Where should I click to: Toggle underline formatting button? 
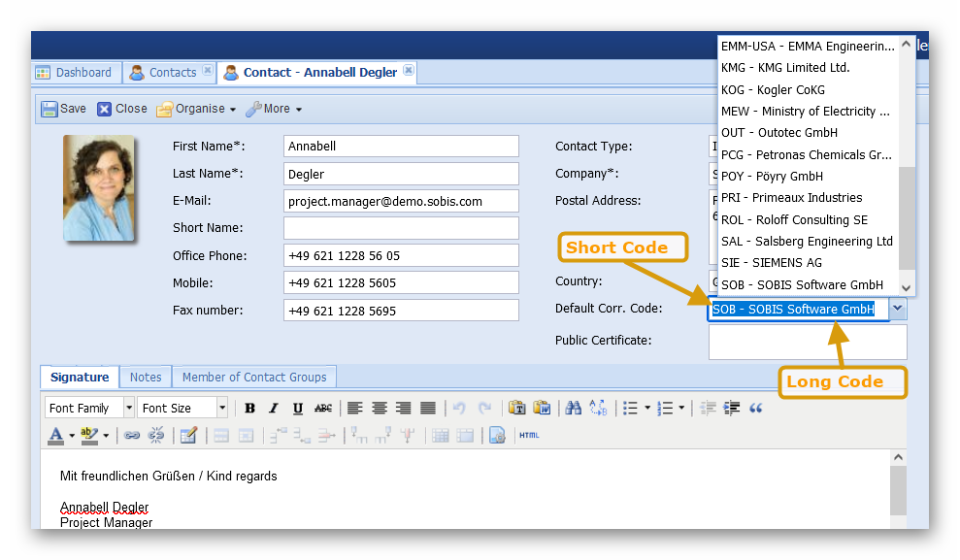298,409
